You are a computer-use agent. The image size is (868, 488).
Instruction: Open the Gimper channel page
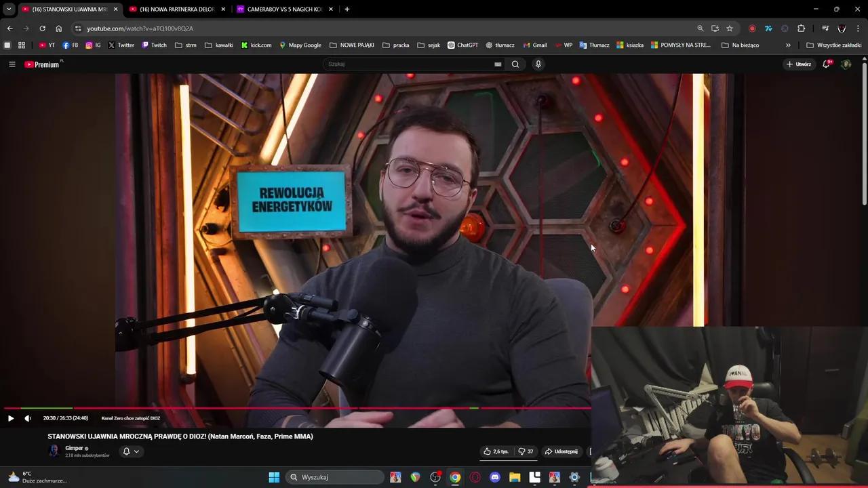point(75,448)
